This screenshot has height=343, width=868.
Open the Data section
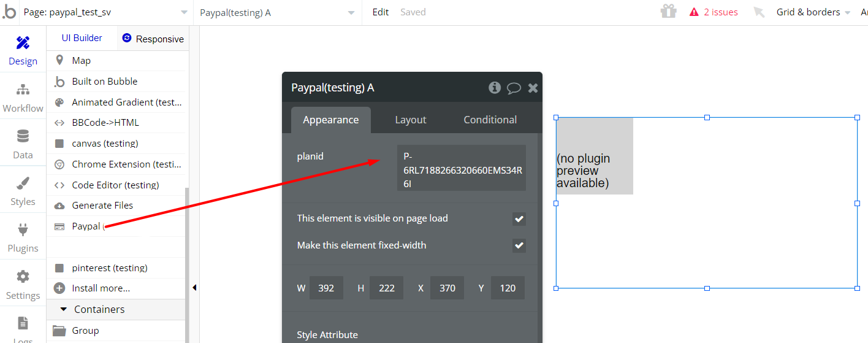click(23, 144)
